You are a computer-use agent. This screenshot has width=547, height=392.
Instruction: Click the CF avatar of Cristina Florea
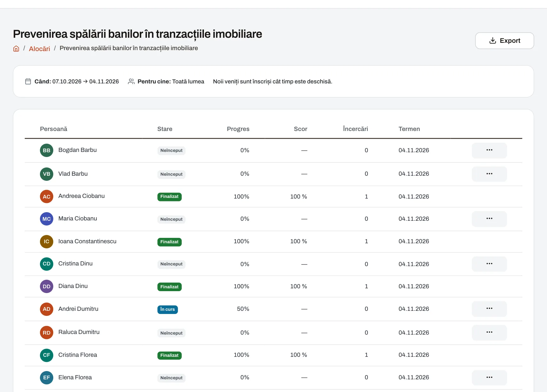[47, 355]
